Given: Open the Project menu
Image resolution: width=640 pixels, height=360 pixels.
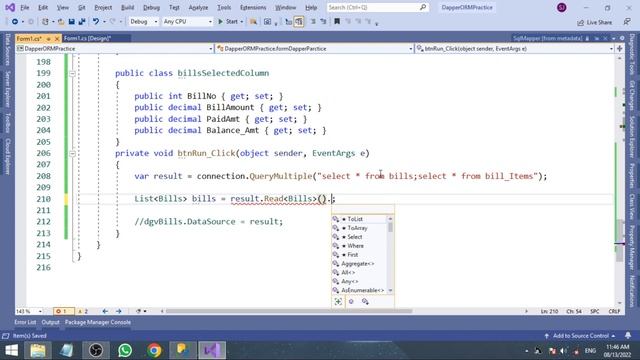Looking at the screenshot, I should 103,7.
